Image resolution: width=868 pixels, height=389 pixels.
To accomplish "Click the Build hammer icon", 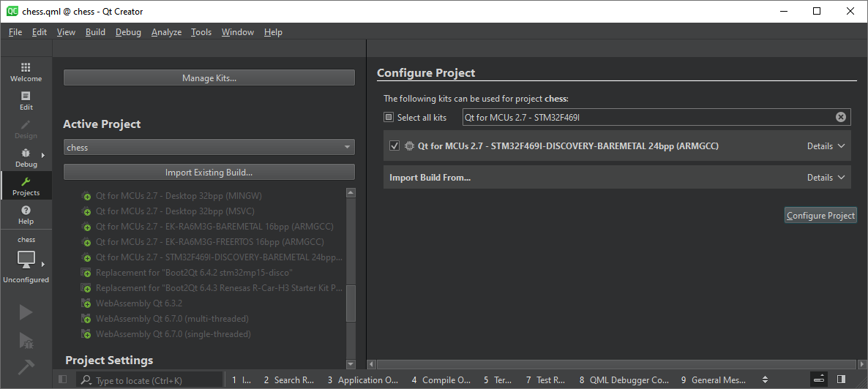I will tap(26, 366).
